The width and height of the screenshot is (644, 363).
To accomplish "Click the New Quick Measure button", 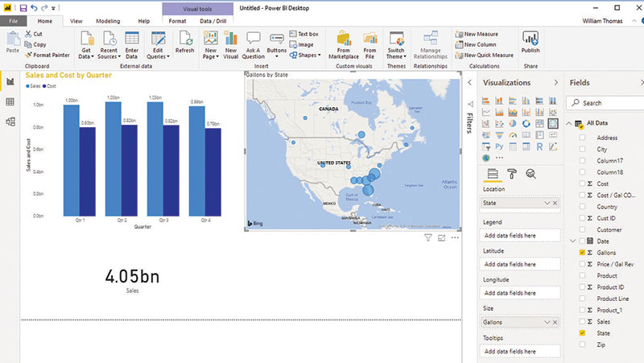I will (488, 55).
